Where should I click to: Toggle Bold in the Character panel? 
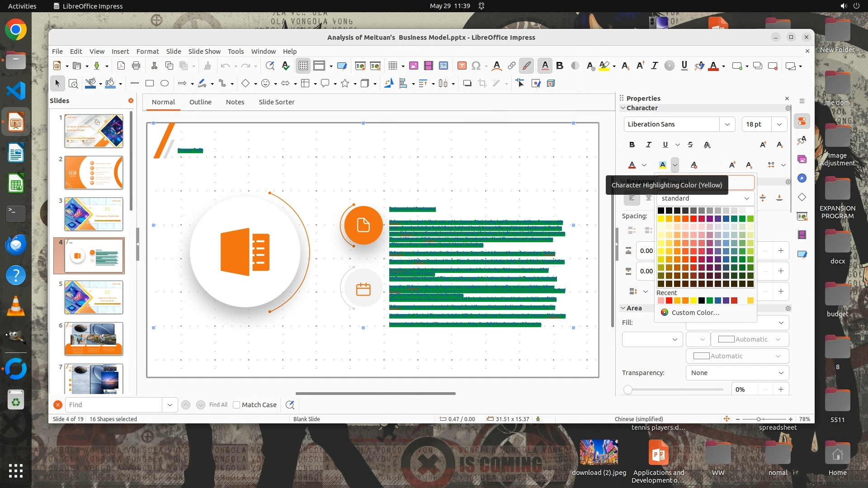coord(632,145)
